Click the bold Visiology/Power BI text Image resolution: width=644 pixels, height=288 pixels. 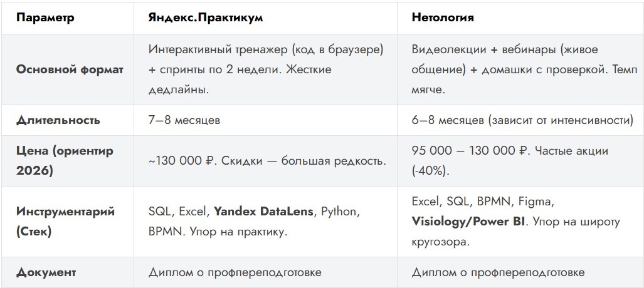[x=468, y=222]
